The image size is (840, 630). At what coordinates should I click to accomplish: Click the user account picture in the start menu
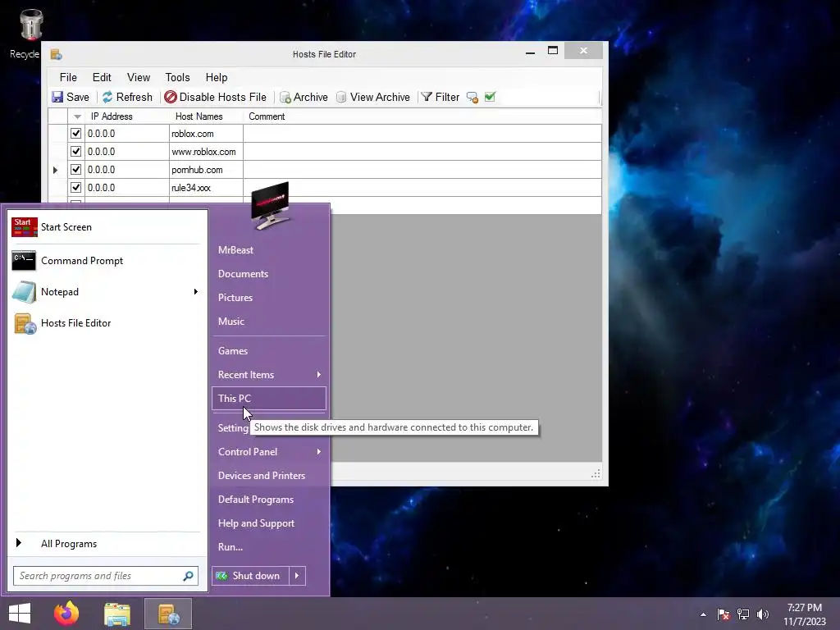coord(270,206)
